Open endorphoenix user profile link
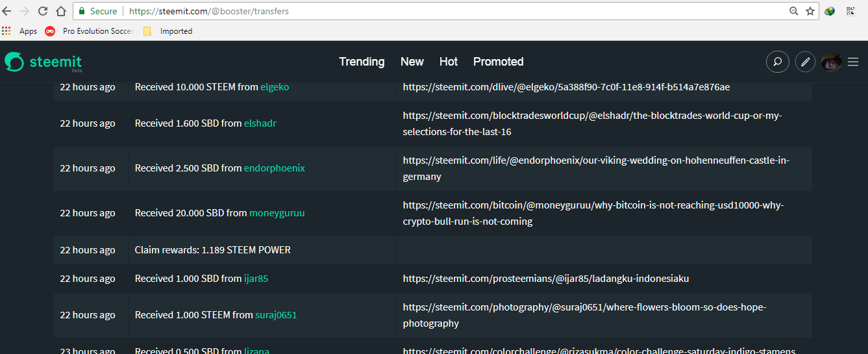868x354 pixels. pyautogui.click(x=275, y=168)
